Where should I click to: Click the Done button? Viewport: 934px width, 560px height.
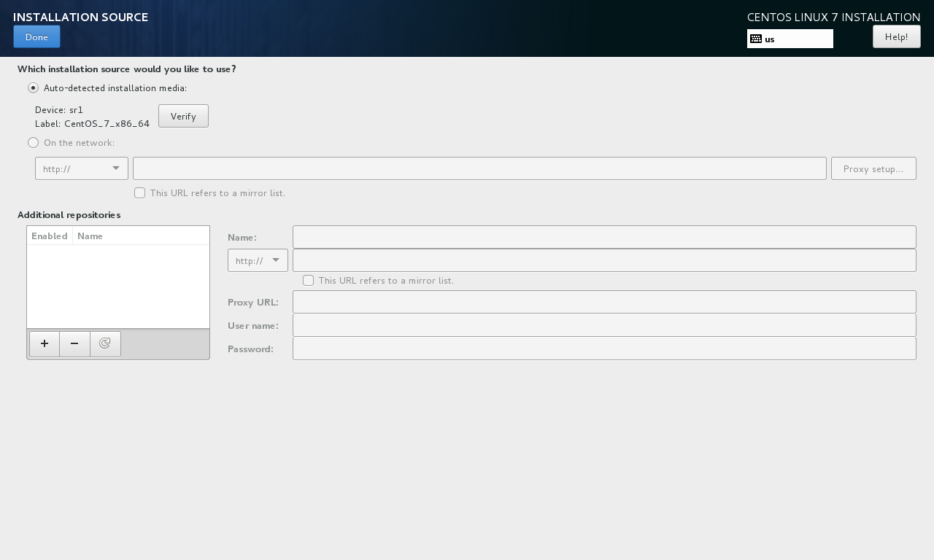tap(36, 36)
